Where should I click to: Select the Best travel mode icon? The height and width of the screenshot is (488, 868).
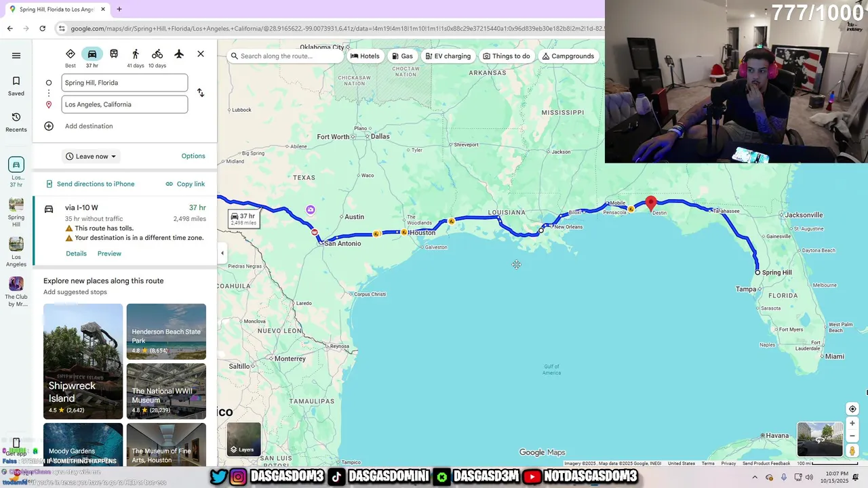pos(71,58)
